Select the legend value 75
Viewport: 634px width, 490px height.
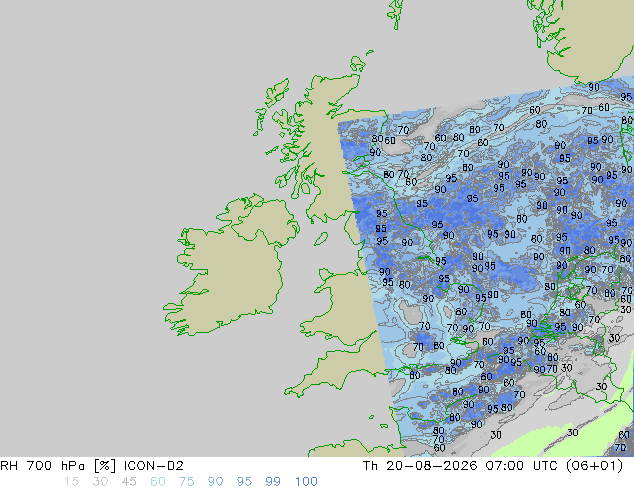click(x=186, y=482)
